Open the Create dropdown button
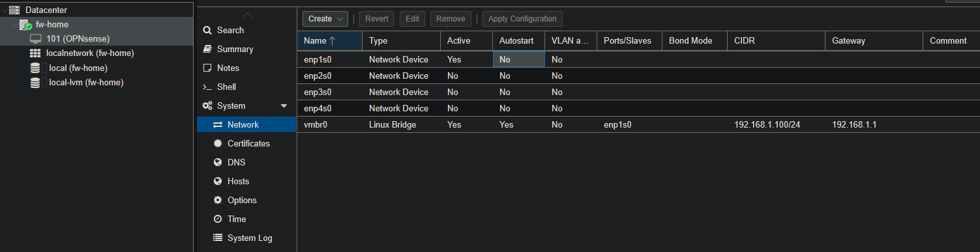 pyautogui.click(x=325, y=19)
